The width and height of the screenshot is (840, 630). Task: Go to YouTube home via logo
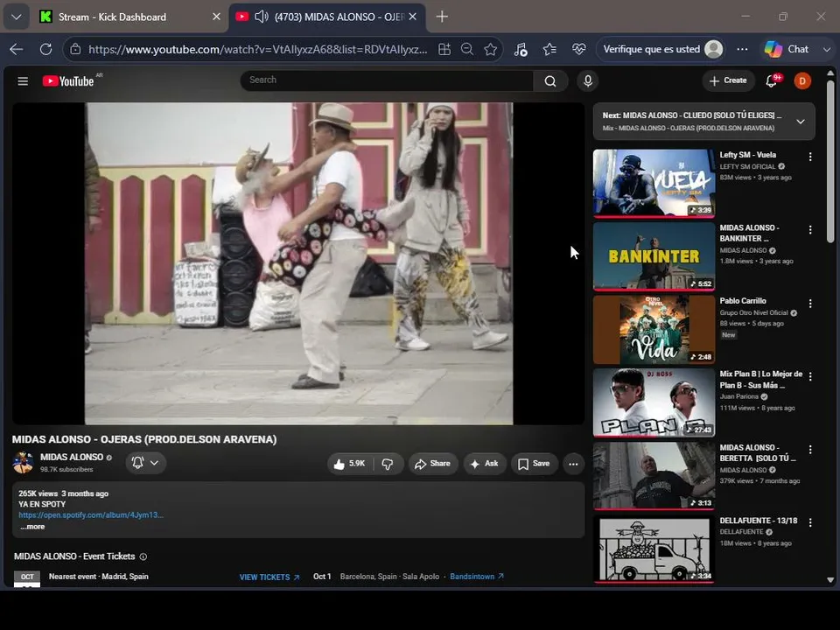(68, 81)
